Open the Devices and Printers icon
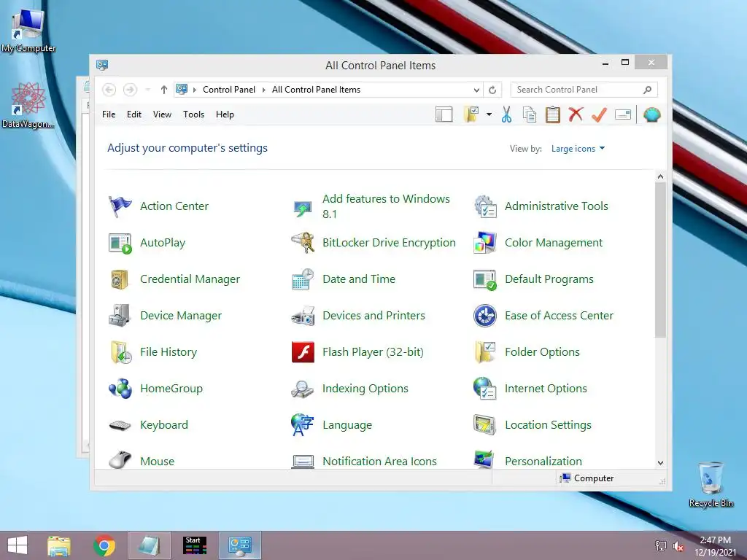The height and width of the screenshot is (560, 747). coord(303,316)
